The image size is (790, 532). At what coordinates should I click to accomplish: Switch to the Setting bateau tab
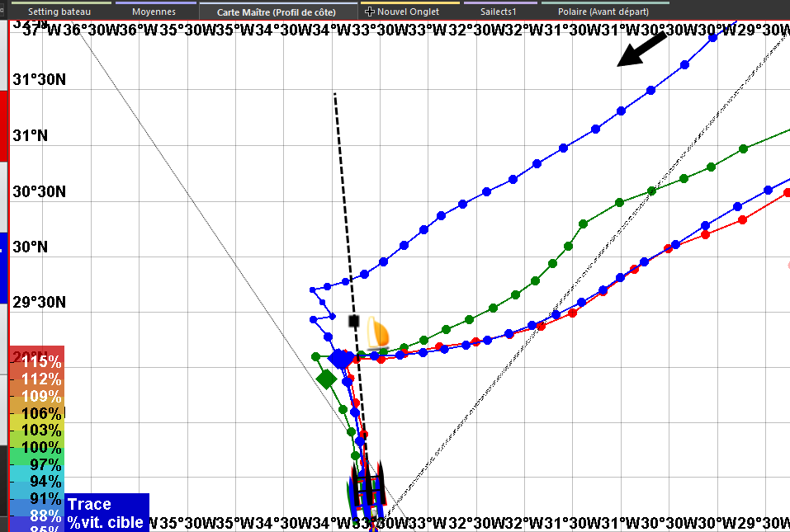click(59, 12)
